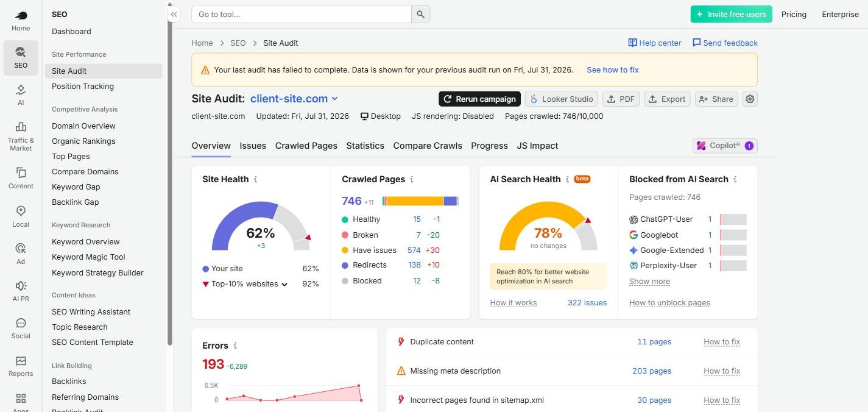Image resolution: width=868 pixels, height=412 pixels.
Task: Click the Google-Extended sparkle icon
Action: coord(633,250)
